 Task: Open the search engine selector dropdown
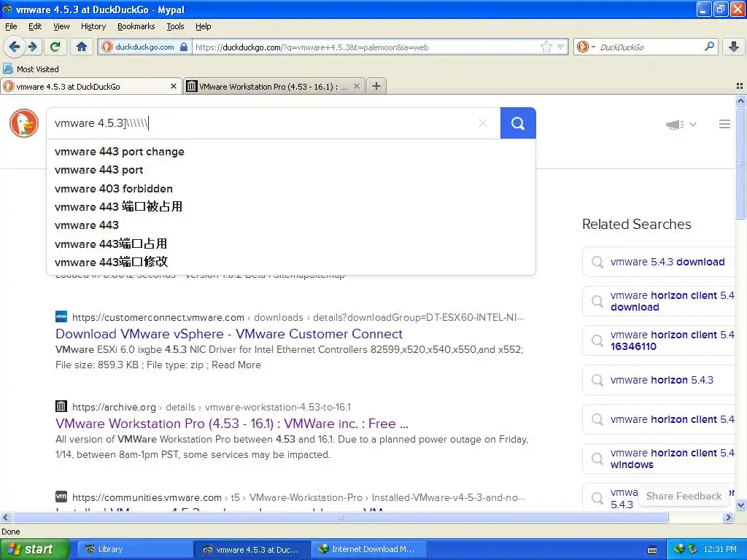(586, 47)
